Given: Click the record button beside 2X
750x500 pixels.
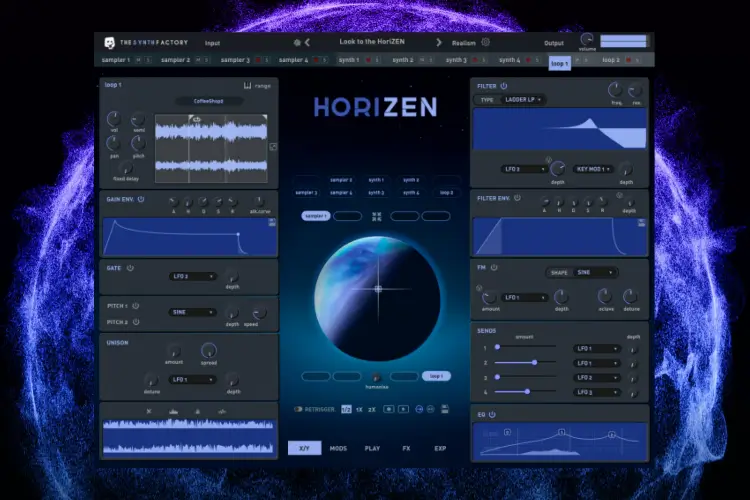Looking at the screenshot, I should [x=388, y=409].
